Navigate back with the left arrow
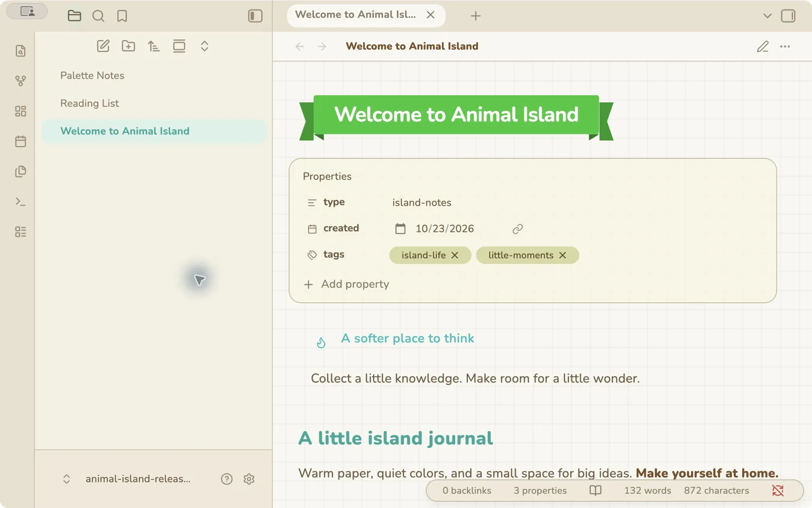The height and width of the screenshot is (508, 812). click(300, 47)
